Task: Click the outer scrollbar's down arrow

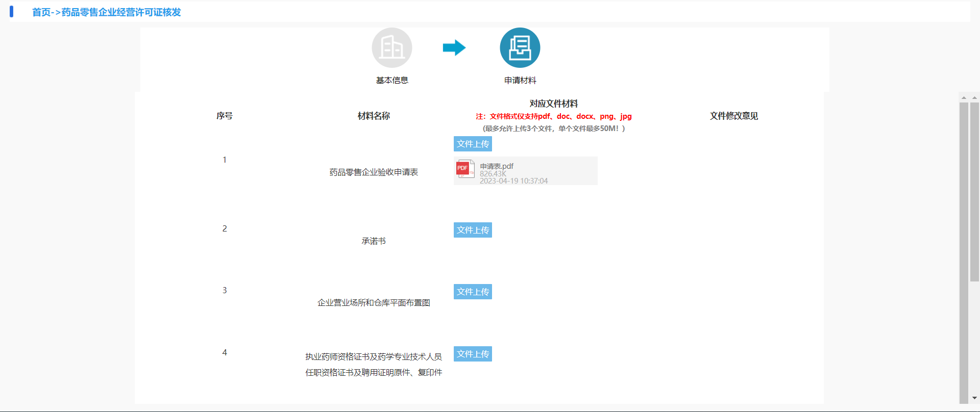Action: [x=974, y=398]
